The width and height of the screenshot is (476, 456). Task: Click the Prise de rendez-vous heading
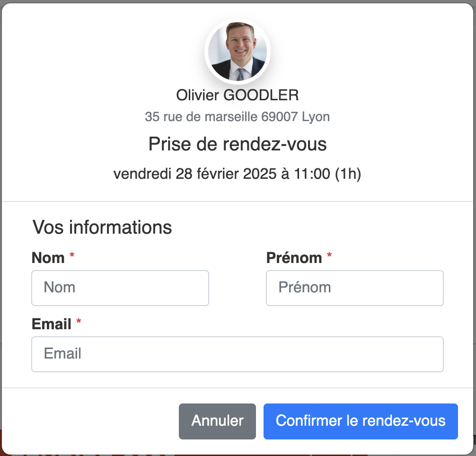(x=238, y=144)
